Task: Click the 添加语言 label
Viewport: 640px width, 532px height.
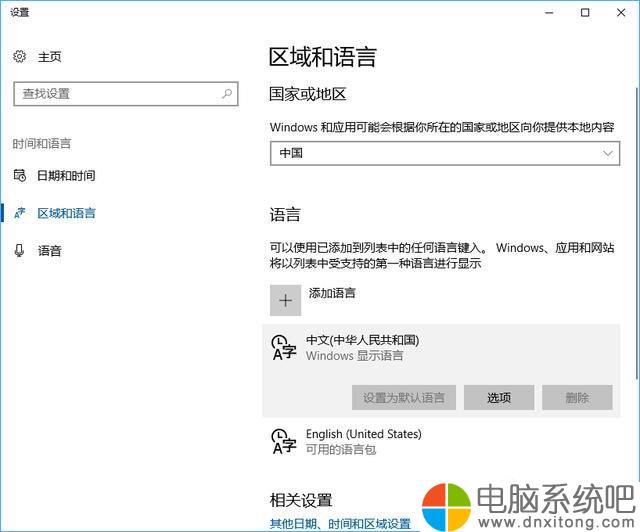Action: (332, 293)
